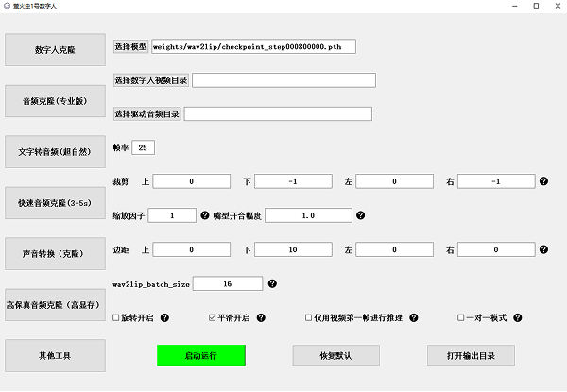
Task: Enable the 旋转开启 checkbox
Action: click(116, 317)
